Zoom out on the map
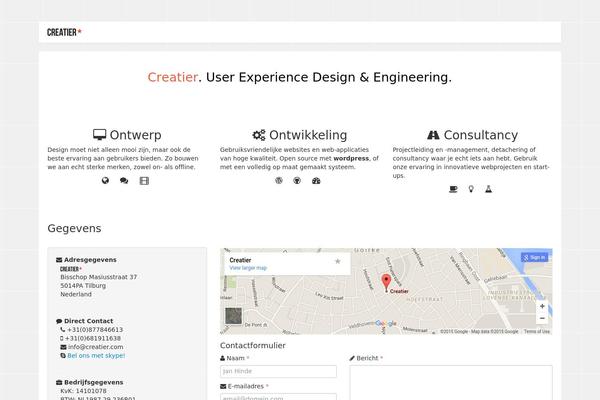This screenshot has width=600, height=400. pos(542,318)
